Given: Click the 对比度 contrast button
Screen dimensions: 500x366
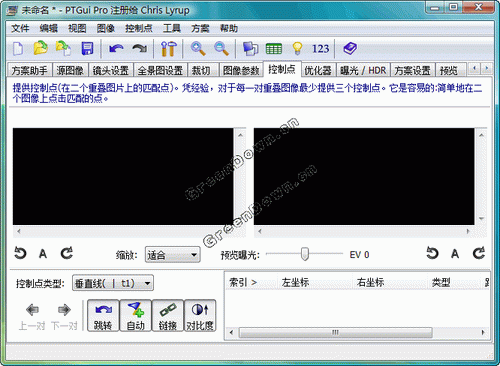Looking at the screenshot, I should (x=200, y=315).
